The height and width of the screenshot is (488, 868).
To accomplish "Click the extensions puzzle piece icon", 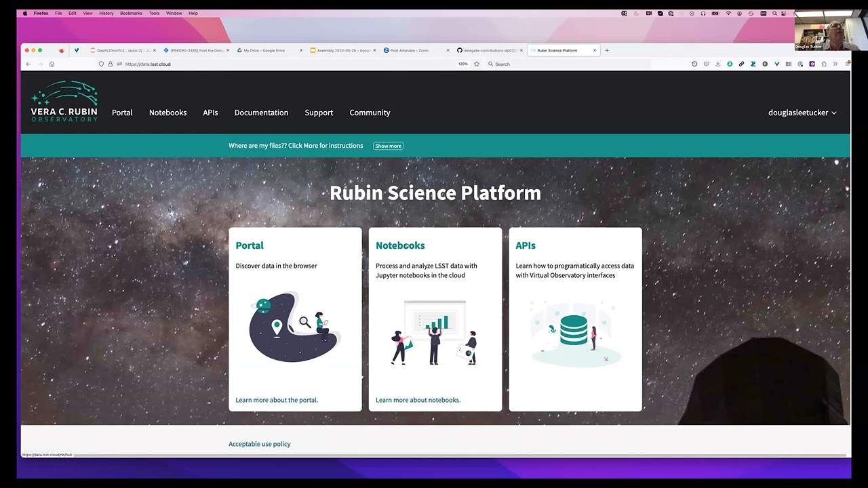I will click(823, 64).
